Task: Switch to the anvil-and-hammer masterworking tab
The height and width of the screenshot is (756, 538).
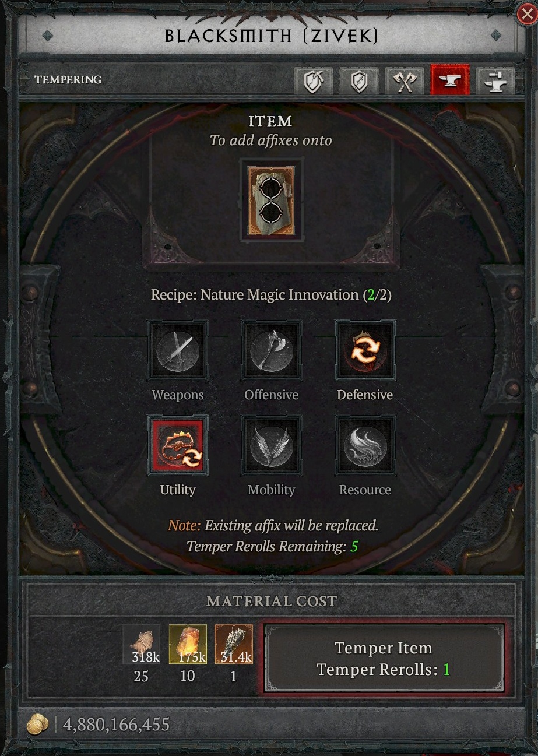Action: click(x=495, y=80)
